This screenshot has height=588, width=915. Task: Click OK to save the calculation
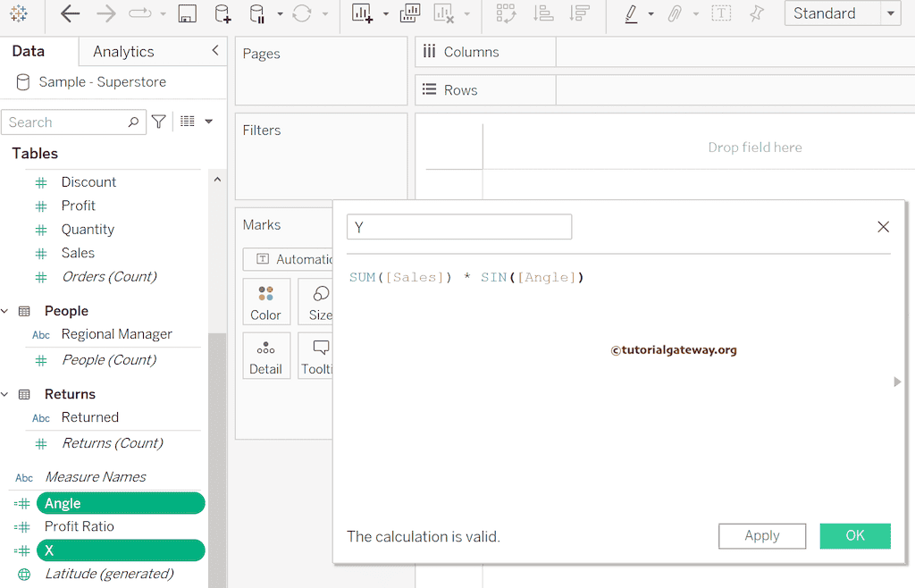[x=854, y=535]
